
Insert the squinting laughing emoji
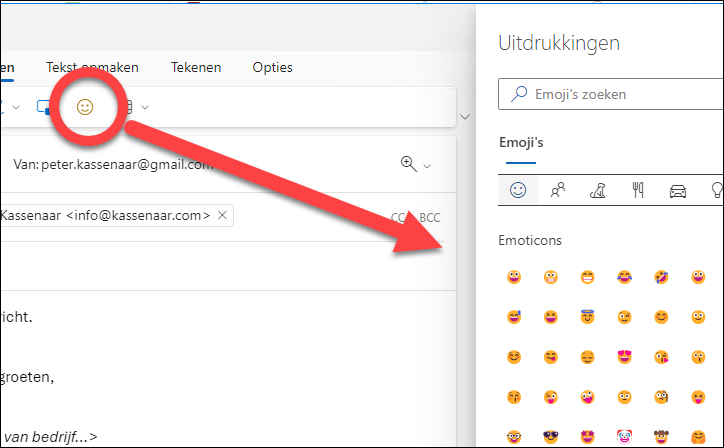click(x=550, y=317)
